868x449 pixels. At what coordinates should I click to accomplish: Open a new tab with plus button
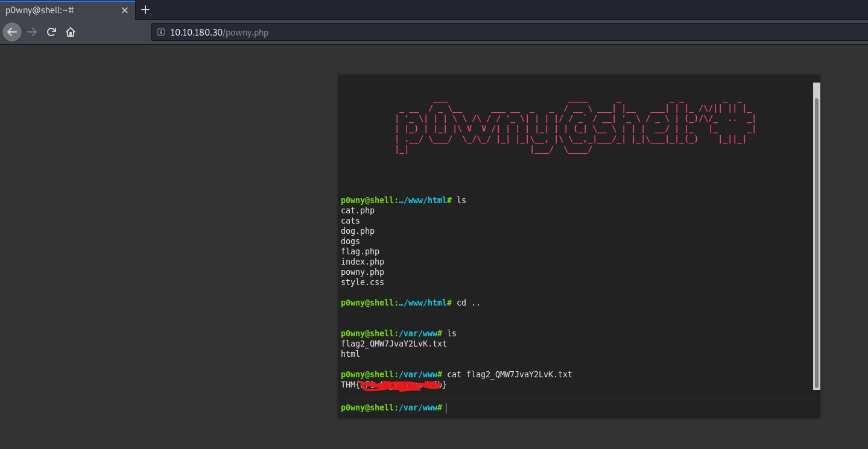(145, 10)
